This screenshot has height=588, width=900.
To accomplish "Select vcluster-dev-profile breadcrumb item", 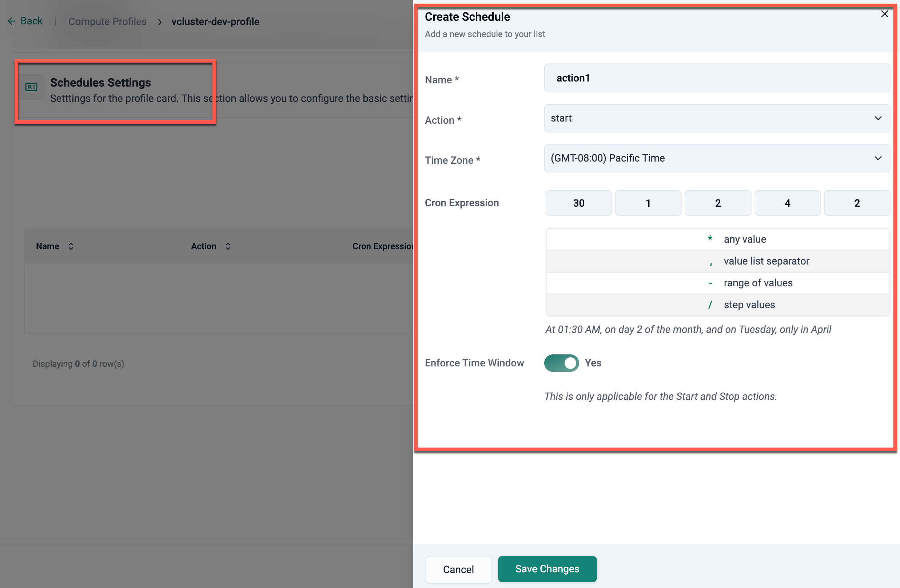I will pos(215,21).
